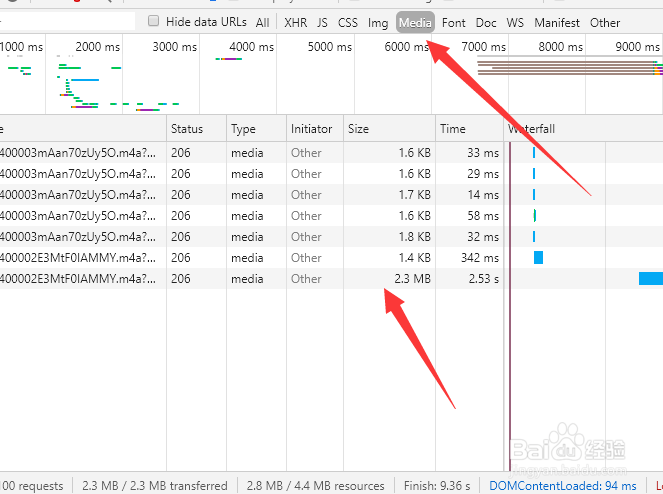The height and width of the screenshot is (494, 663).
Task: Open the 400002E3MtF0IAMMY.m4a request sized 2.3 MB
Action: click(78, 279)
